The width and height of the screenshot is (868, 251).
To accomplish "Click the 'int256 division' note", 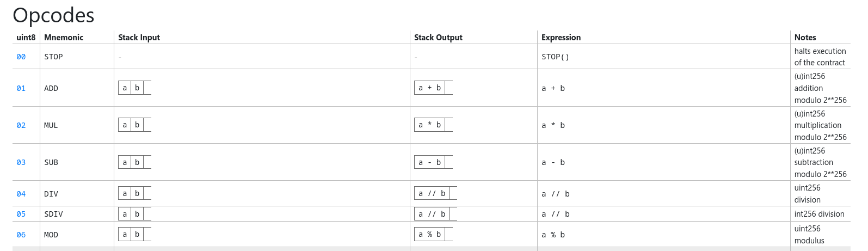I will [x=819, y=214].
